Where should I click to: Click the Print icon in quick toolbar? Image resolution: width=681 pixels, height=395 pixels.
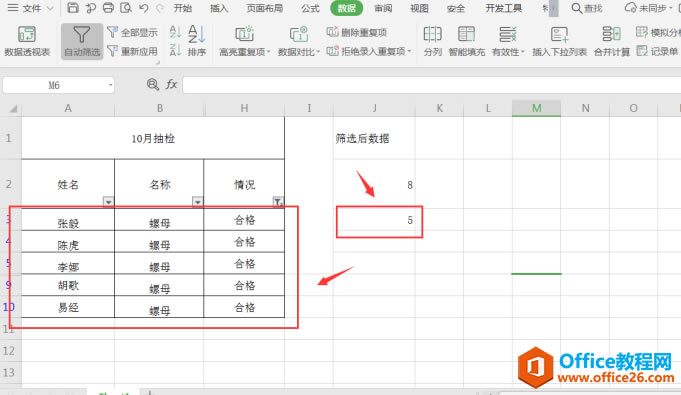(108, 8)
